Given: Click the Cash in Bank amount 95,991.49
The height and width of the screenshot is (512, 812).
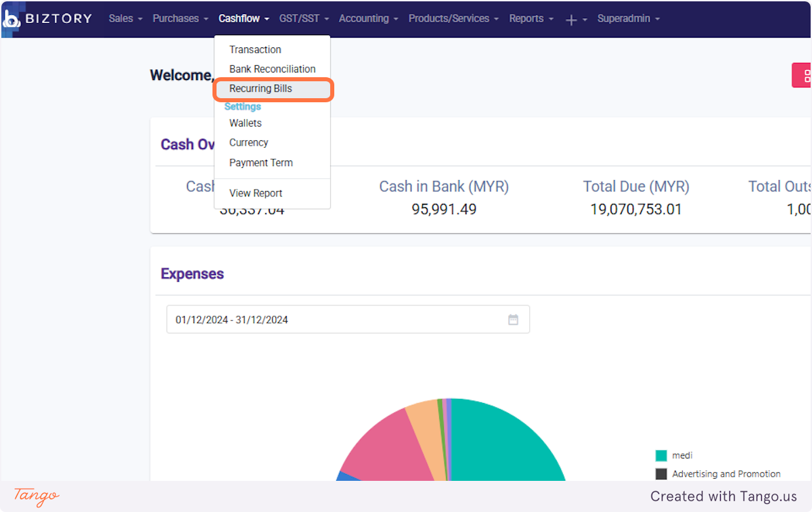Looking at the screenshot, I should coord(444,209).
